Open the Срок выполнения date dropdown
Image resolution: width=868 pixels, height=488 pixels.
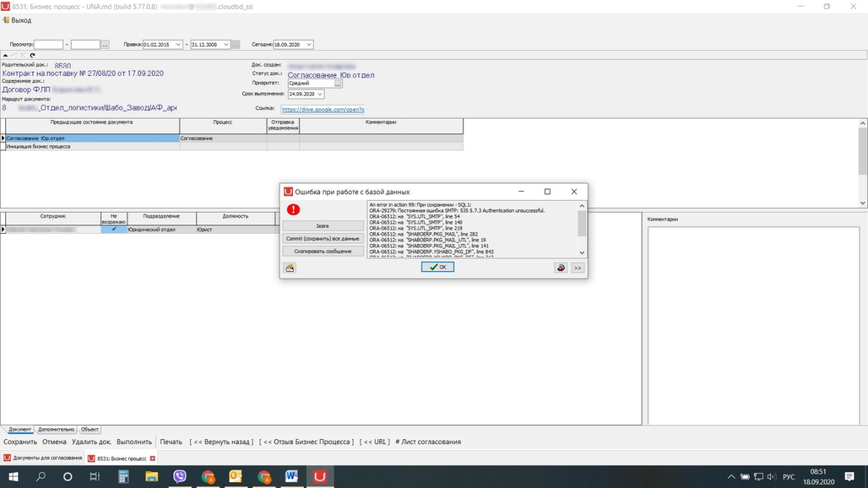tap(320, 94)
